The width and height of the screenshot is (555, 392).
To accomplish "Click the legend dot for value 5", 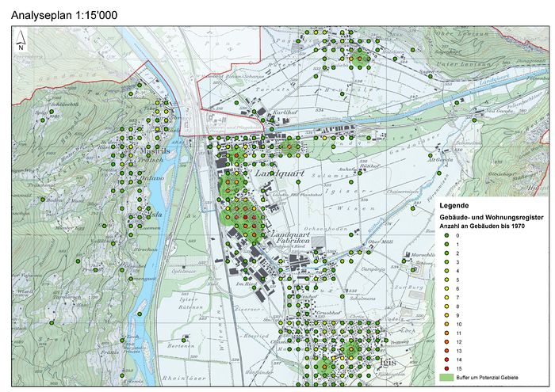I will tap(448, 280).
